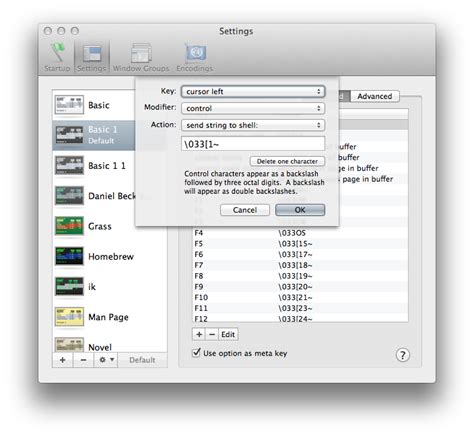474x436 pixels.
Task: Select the Homebrew profile
Action: (x=110, y=256)
